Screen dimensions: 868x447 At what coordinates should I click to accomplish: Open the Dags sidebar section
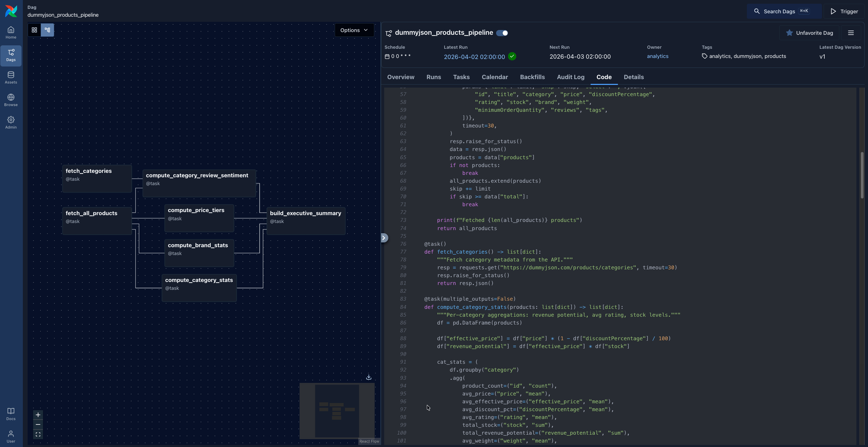tap(11, 55)
